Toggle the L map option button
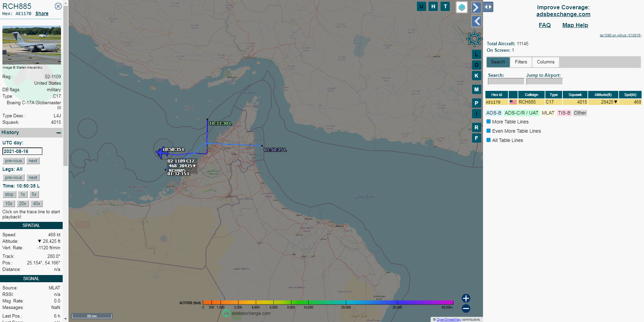The width and height of the screenshot is (644, 322). tap(476, 54)
